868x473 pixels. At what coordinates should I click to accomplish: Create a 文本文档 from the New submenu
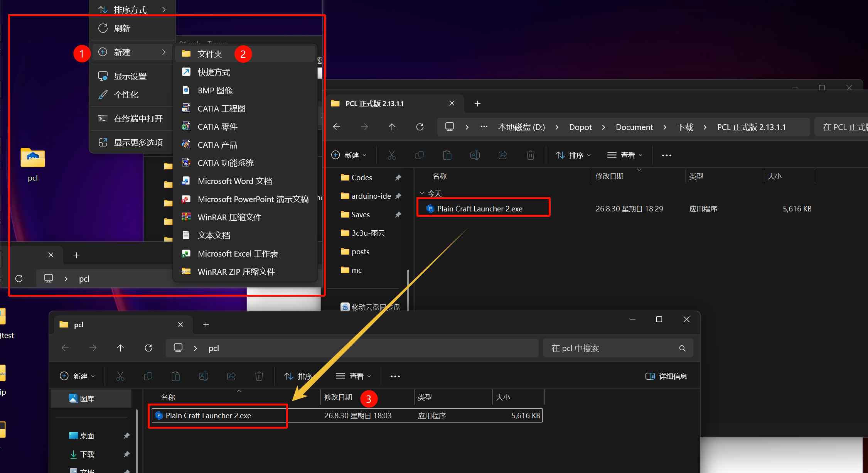[x=245, y=235]
